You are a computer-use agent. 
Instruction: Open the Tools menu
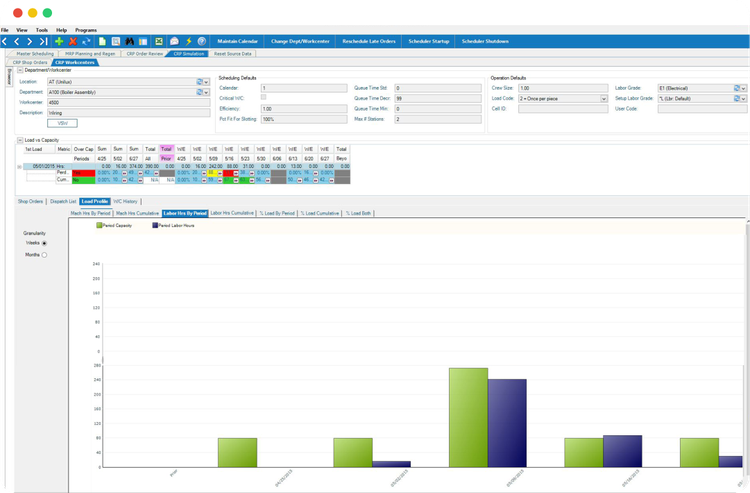pos(41,31)
